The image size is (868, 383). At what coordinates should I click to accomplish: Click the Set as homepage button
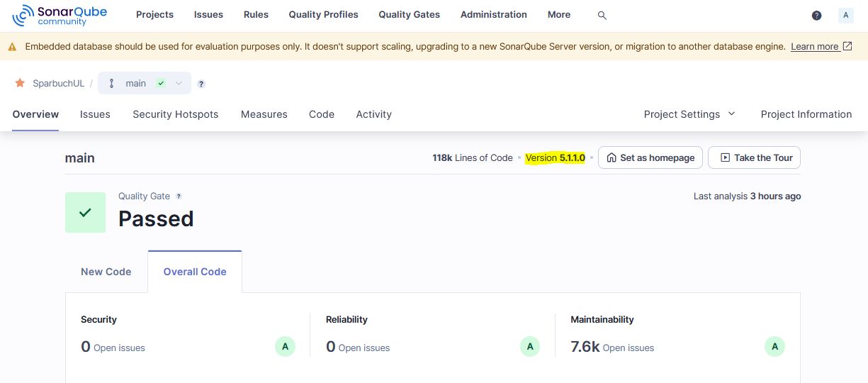[650, 157]
